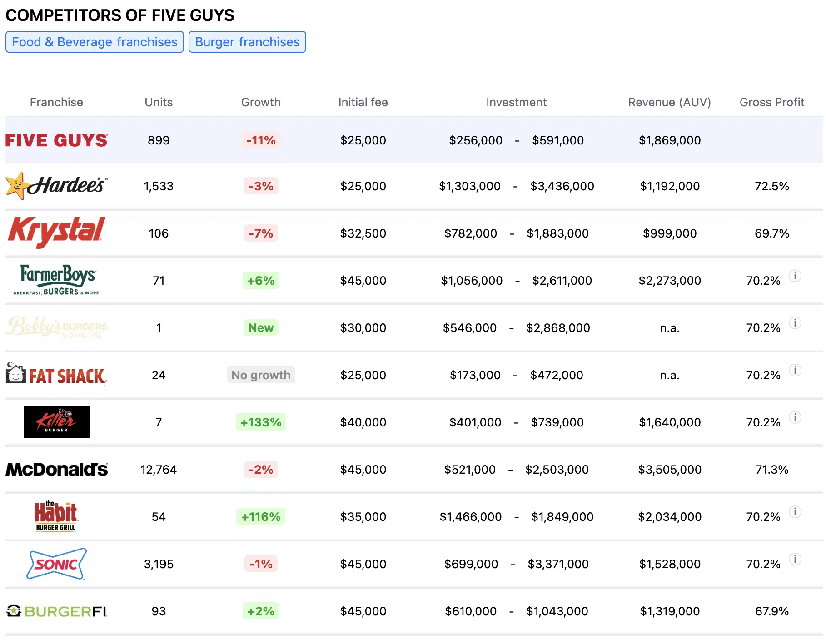Switch to Food & Beverage franchises filter
This screenshot has width=826, height=644.
(95, 41)
